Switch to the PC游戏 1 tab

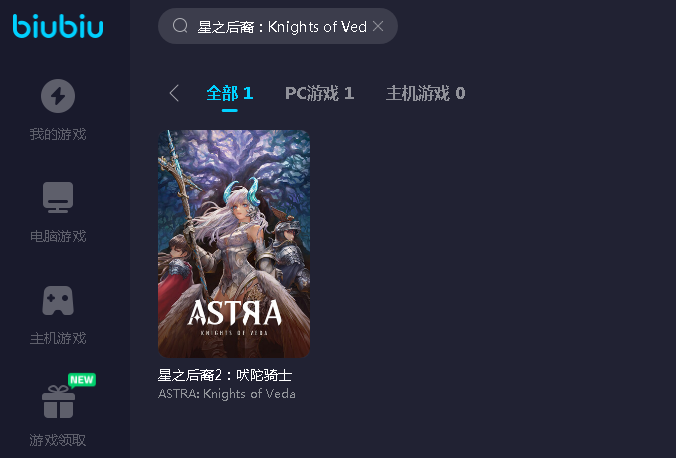point(319,93)
